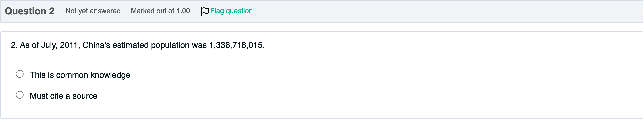Click the "Marked out of 1.00" text
Screen dimensions: 644x128
pos(160,11)
